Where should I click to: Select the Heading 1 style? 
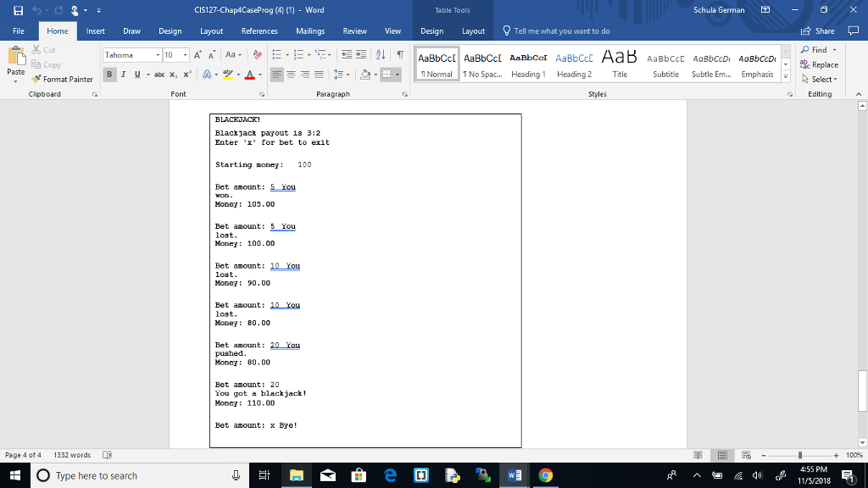pos(528,64)
